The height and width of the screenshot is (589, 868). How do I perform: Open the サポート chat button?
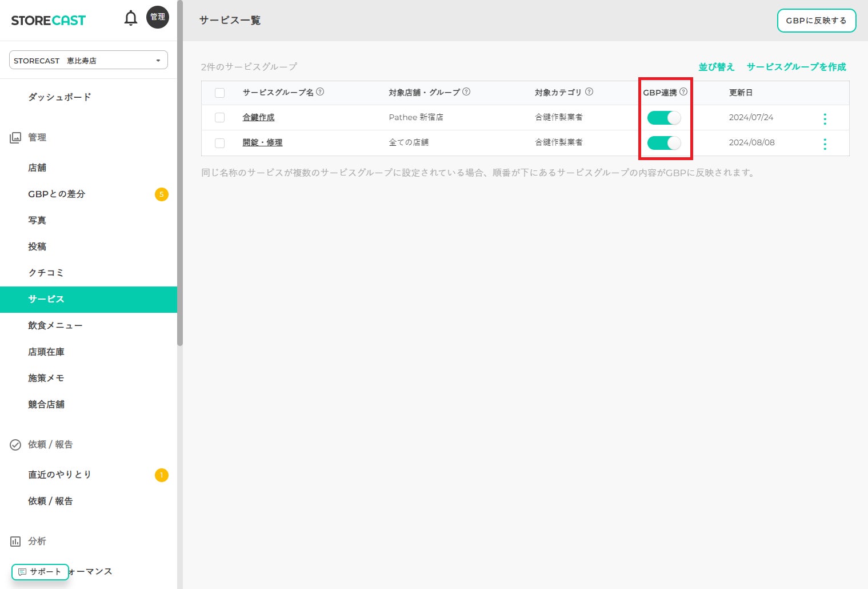tap(40, 572)
